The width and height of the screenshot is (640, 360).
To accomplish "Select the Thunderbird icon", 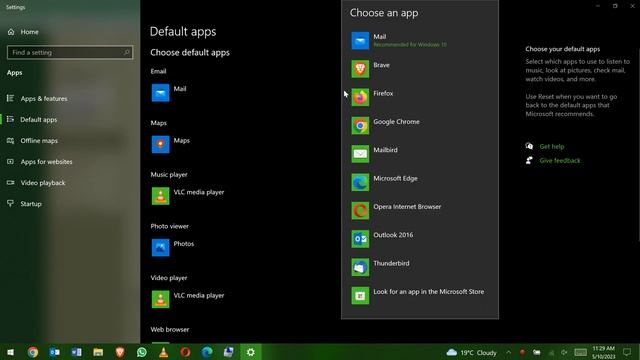I will [360, 267].
